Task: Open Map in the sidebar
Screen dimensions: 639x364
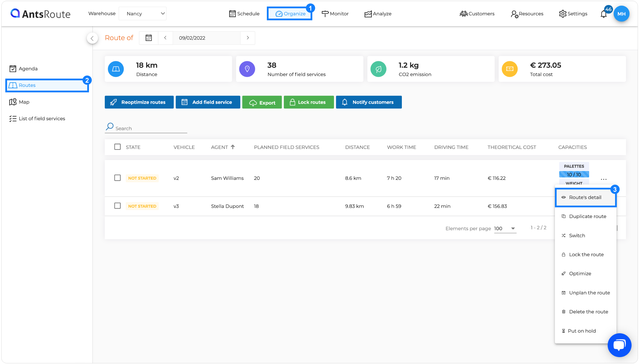Action: point(19,102)
